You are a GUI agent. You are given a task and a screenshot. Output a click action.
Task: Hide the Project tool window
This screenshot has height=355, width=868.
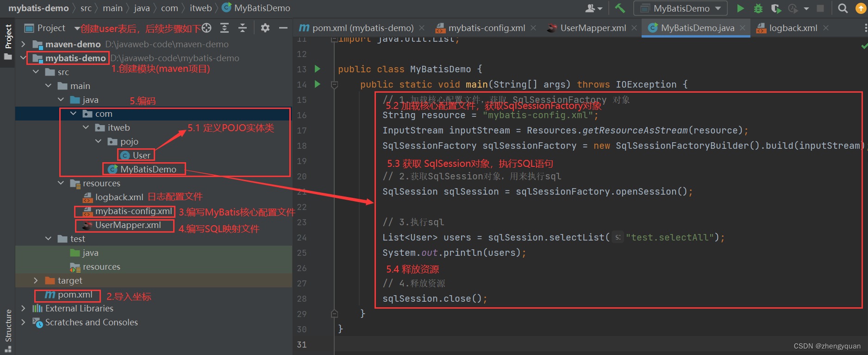tap(283, 28)
